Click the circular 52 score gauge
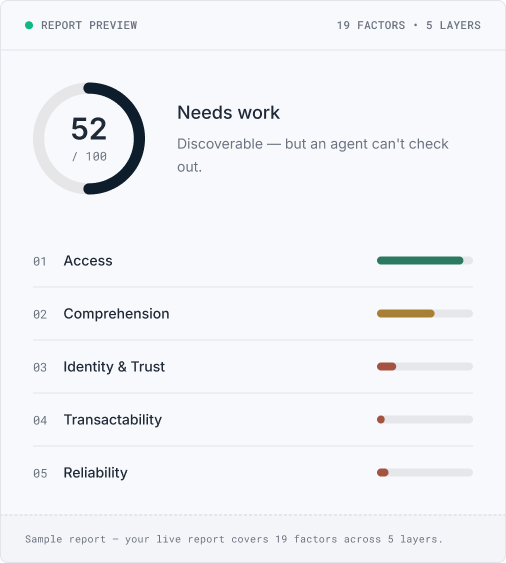The width and height of the screenshot is (506, 563). coord(89,138)
